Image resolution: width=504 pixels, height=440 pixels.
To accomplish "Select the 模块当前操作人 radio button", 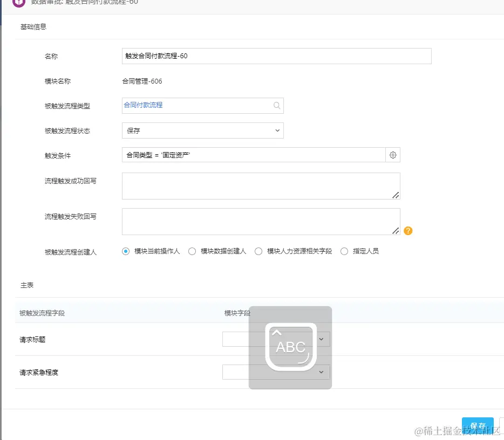I will coord(126,251).
